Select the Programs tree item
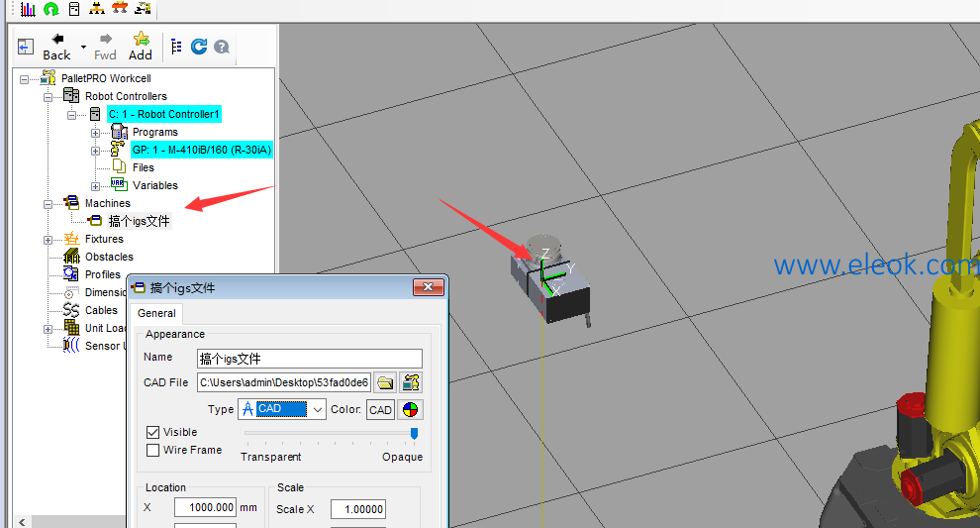980x528 pixels. point(155,132)
